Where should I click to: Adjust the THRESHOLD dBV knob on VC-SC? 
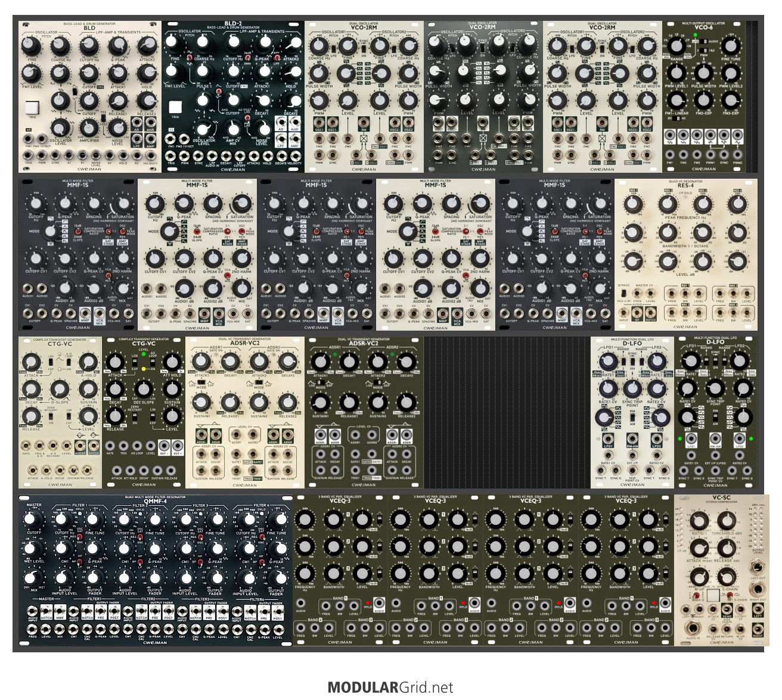click(x=726, y=520)
